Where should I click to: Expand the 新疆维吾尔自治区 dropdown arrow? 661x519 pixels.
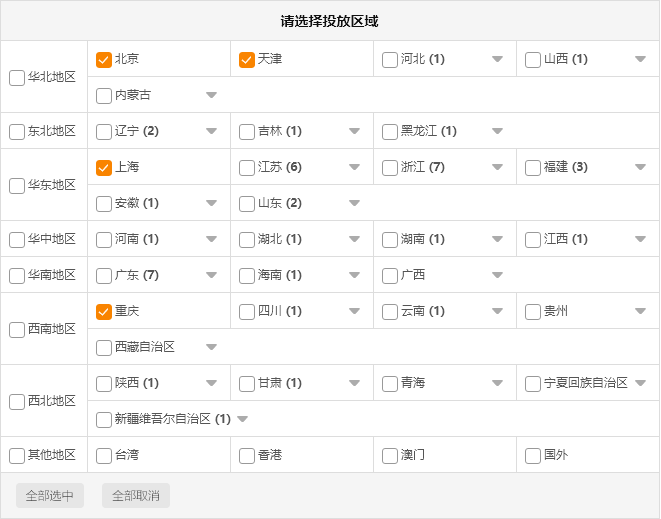pyautogui.click(x=242, y=419)
